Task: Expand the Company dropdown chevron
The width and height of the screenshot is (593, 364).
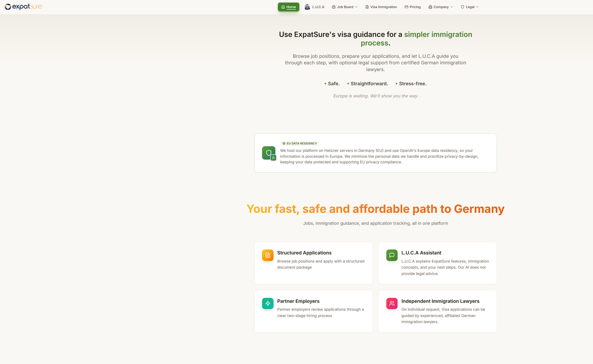Action: pos(451,7)
